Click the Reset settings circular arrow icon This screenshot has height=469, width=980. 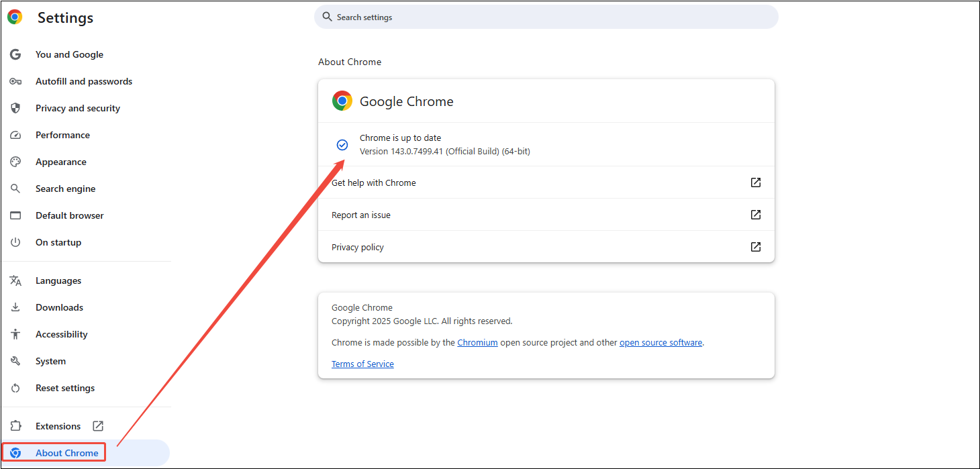[15, 388]
